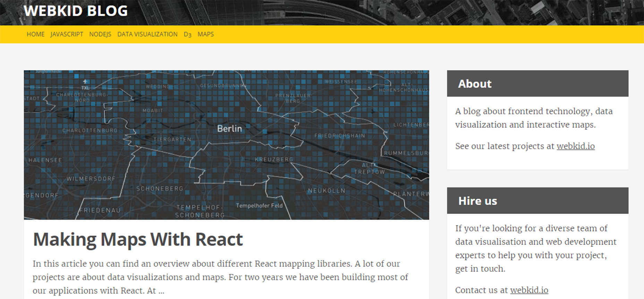
Task: Click the About blog description text
Action: coord(534,118)
